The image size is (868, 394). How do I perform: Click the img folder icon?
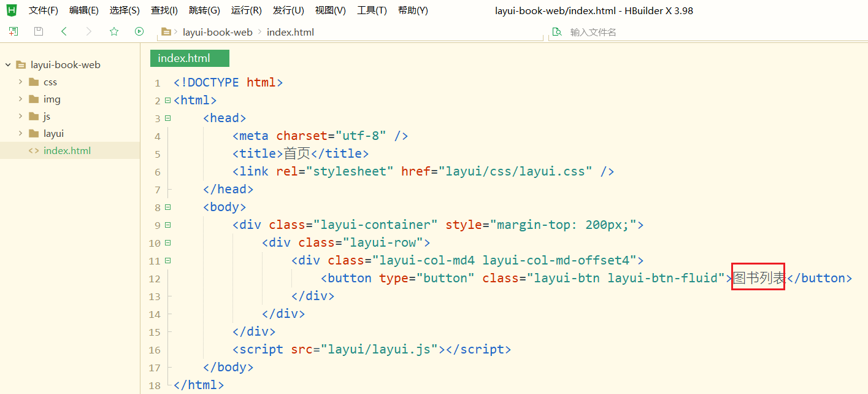(x=34, y=99)
